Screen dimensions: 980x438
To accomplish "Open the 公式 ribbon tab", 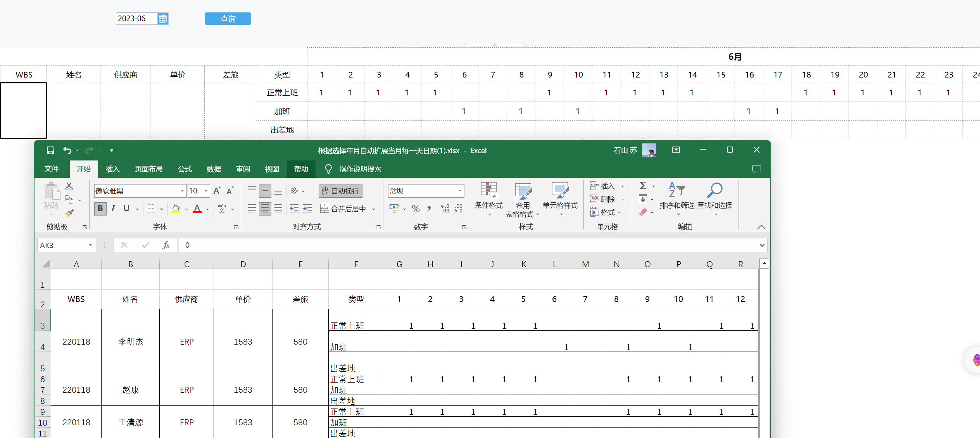I will click(x=185, y=169).
